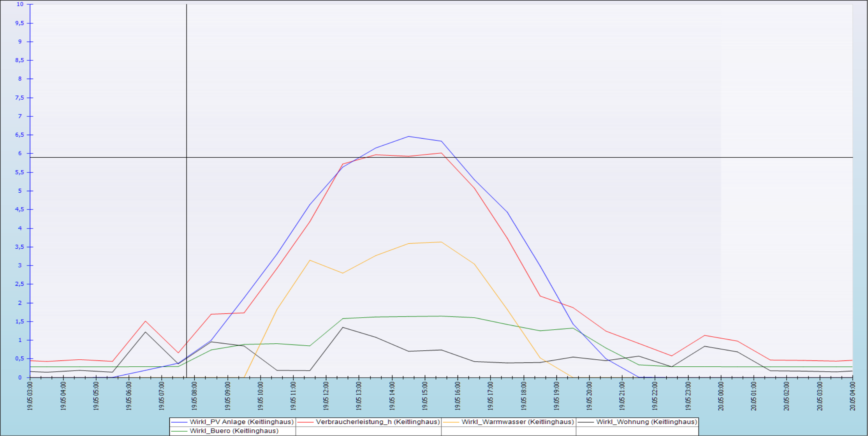868x436 pixels.
Task: Click the x-axis label 19.05 04:00
Action: click(63, 396)
